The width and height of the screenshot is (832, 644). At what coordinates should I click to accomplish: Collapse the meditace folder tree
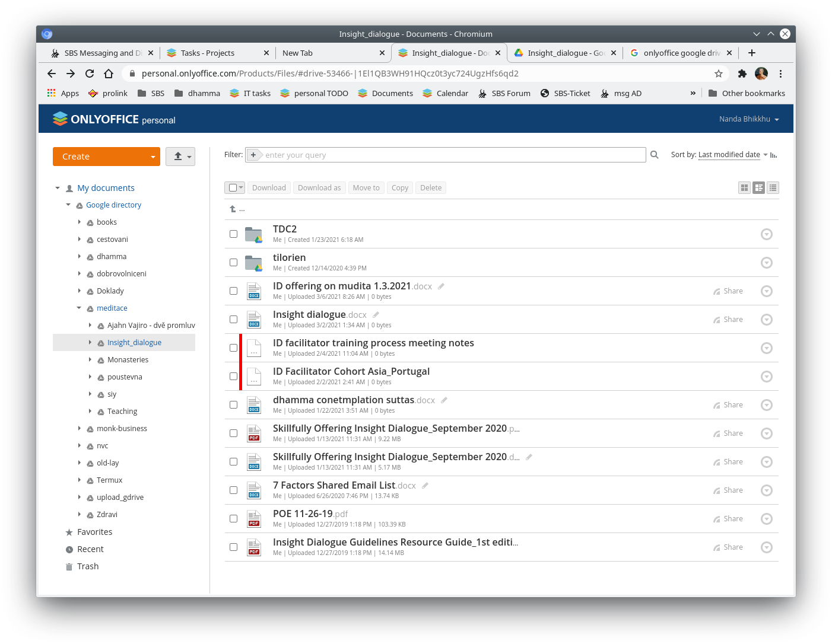[x=78, y=308]
